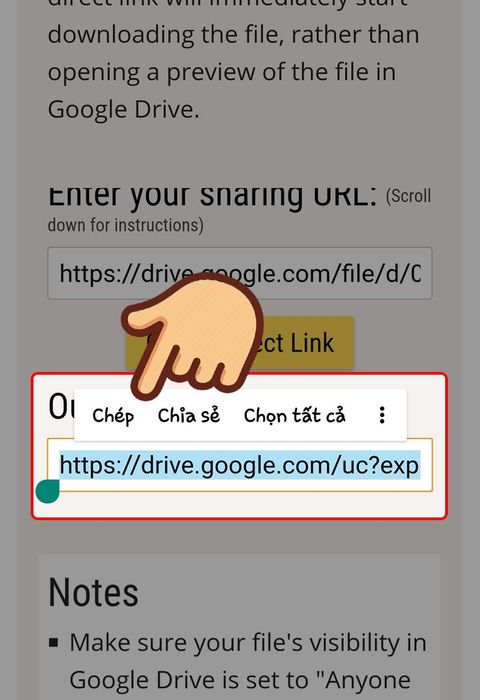Focus the sharing URL input field
The height and width of the screenshot is (700, 480).
point(240,273)
